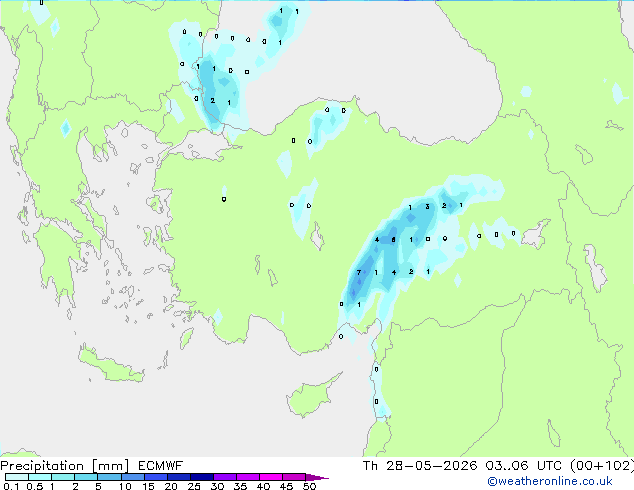Click the '7' precipitation value on map
Image resolution: width=634 pixels, height=490 pixels.
tap(359, 272)
